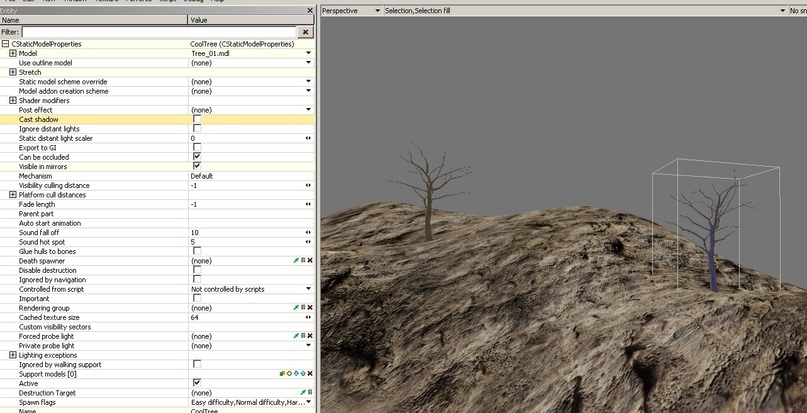Browse the list for Forced probe light
Image resolution: width=807 pixels, height=413 pixels.
pyautogui.click(x=303, y=336)
